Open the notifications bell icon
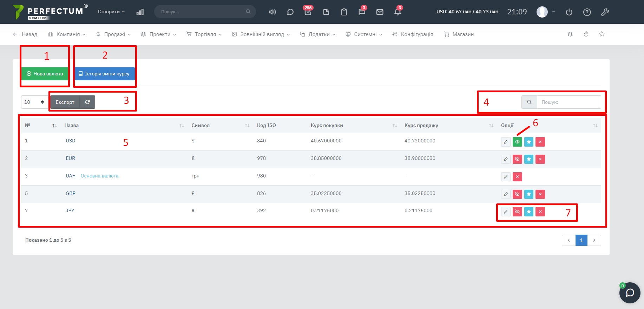The height and width of the screenshot is (309, 644). [397, 12]
